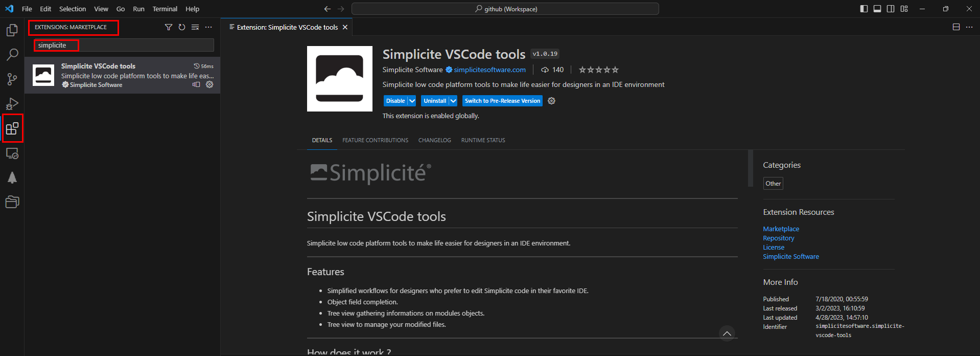980x356 pixels.
Task: Toggle the bottom panel visibility
Action: [x=877, y=9]
